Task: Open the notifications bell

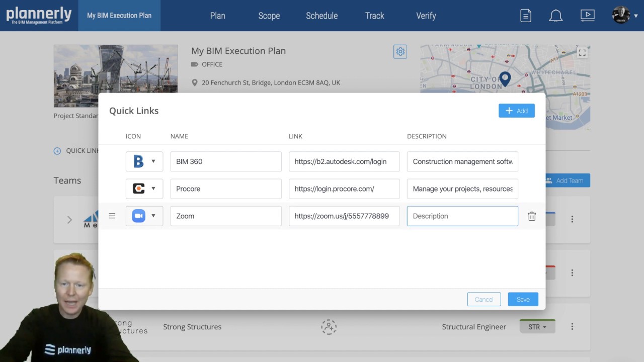Action: coord(556,16)
